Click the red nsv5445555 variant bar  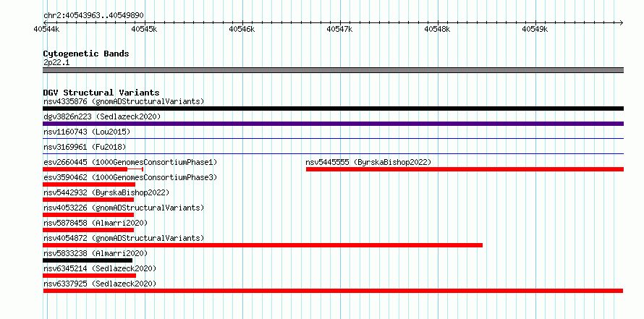point(465,169)
